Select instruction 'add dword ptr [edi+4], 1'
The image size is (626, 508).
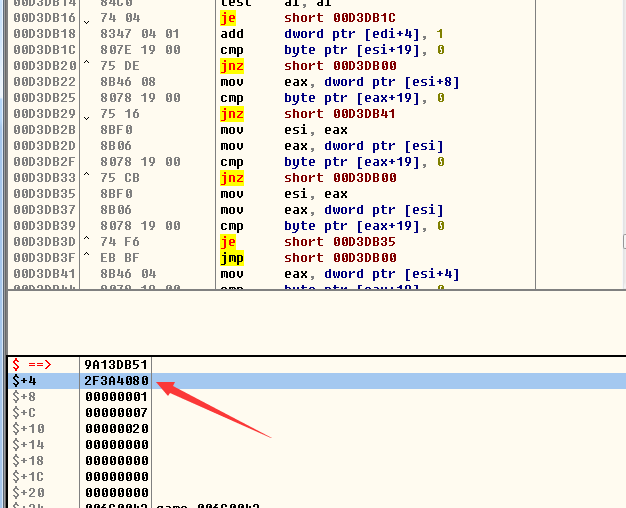(x=332, y=34)
